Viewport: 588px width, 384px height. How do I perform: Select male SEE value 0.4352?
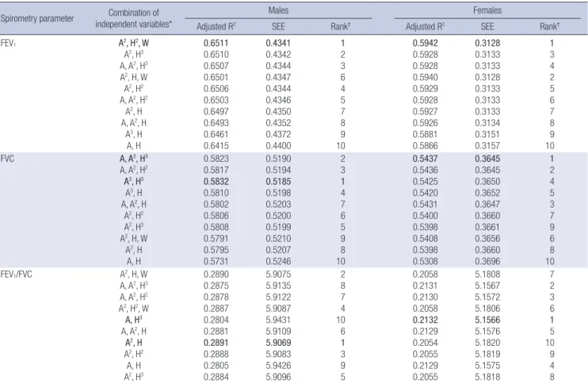[278, 123]
